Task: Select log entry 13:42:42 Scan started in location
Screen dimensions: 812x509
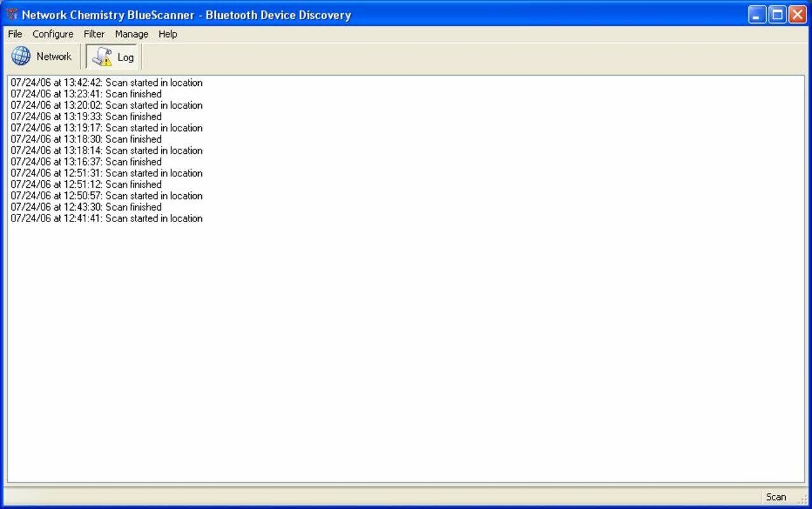Action: [x=106, y=83]
